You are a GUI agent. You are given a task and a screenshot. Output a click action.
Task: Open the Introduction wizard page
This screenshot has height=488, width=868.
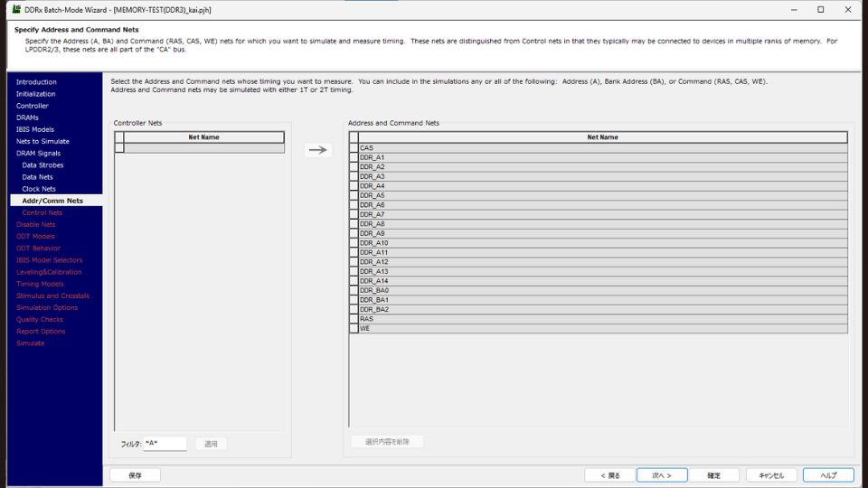coord(36,82)
